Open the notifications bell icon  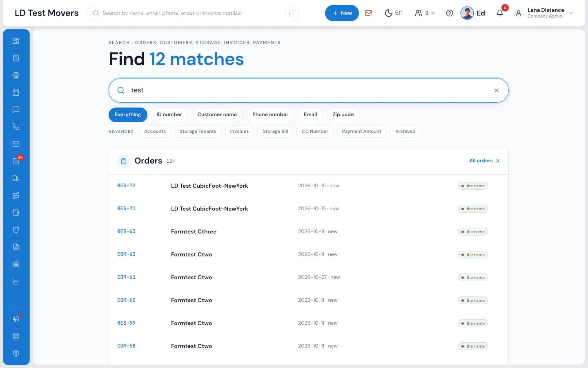pyautogui.click(x=500, y=13)
